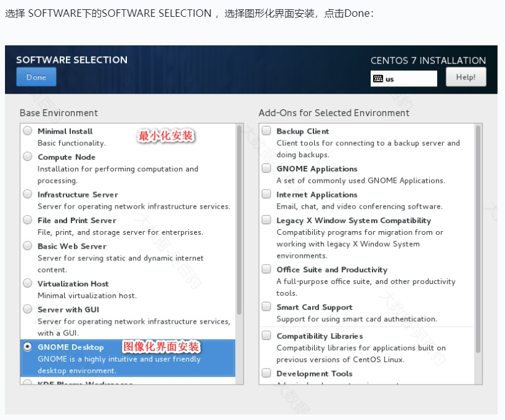
Task: Click the Add-Ons list scrollbar
Action: click(x=478, y=239)
